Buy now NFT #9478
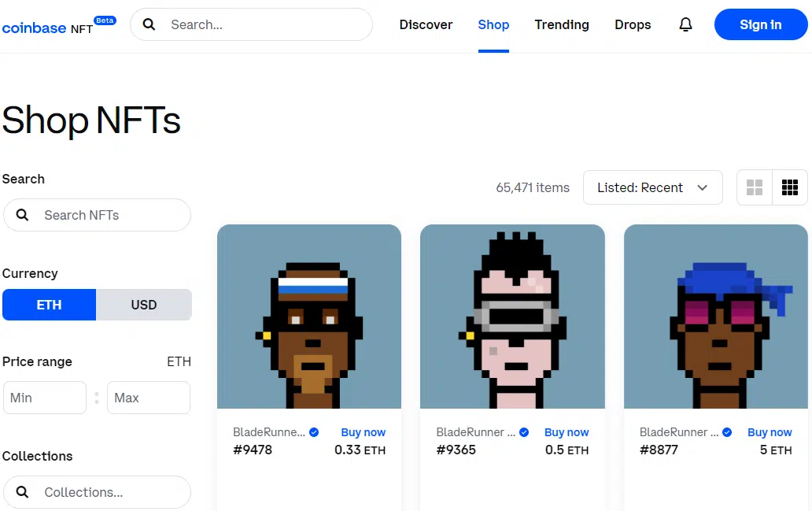 tap(363, 432)
